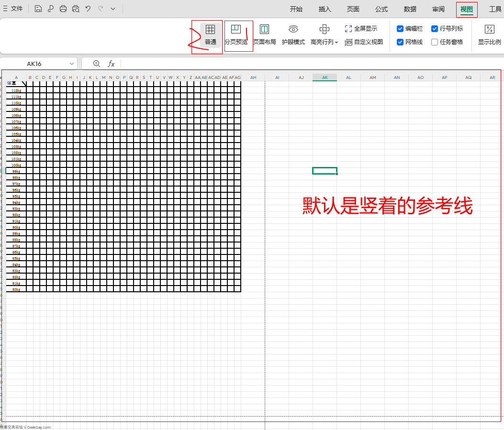The image size is (504, 430).
Task: Open the 工具 tab
Action: 495,9
